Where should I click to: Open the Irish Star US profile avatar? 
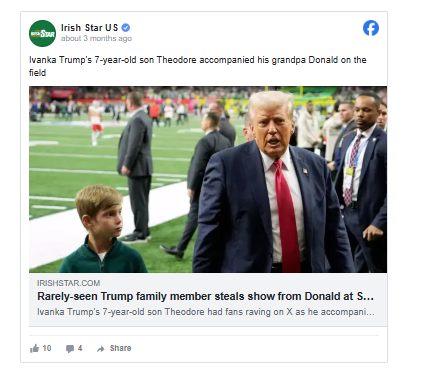[x=42, y=33]
